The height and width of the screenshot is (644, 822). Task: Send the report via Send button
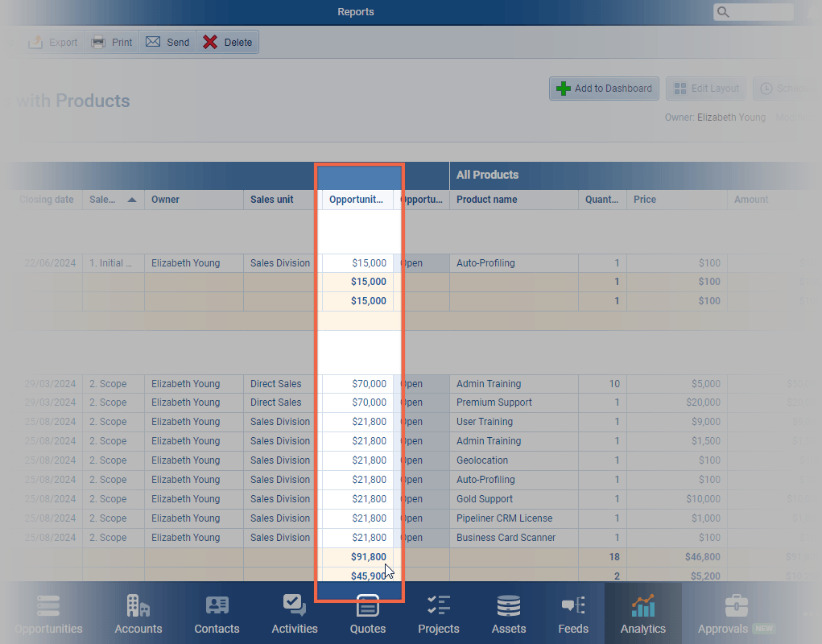(x=167, y=43)
